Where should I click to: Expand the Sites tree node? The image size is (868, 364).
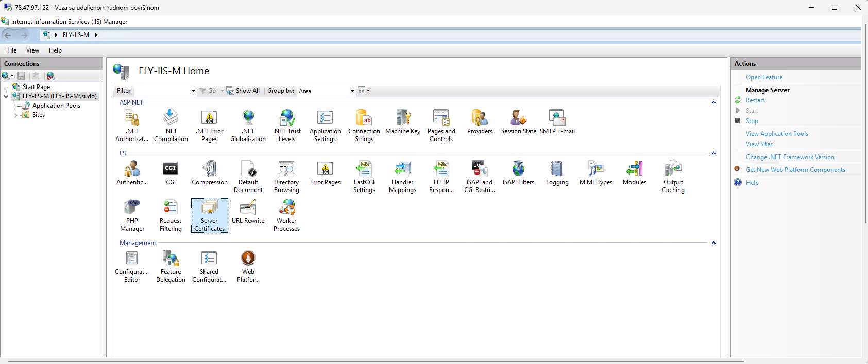(x=15, y=115)
